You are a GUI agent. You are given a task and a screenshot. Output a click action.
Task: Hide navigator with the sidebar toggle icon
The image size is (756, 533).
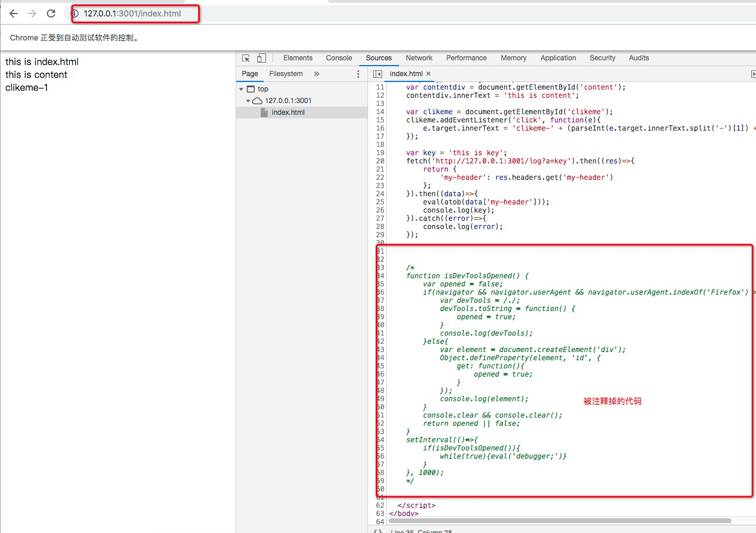click(378, 74)
